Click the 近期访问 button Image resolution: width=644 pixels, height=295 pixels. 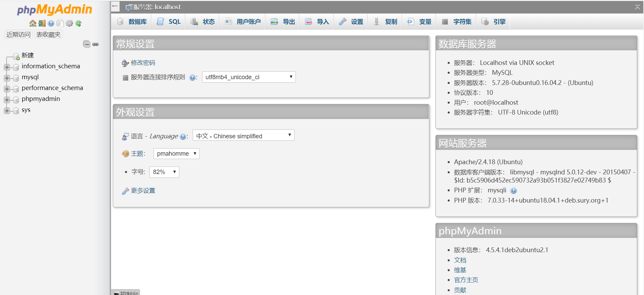(x=18, y=34)
